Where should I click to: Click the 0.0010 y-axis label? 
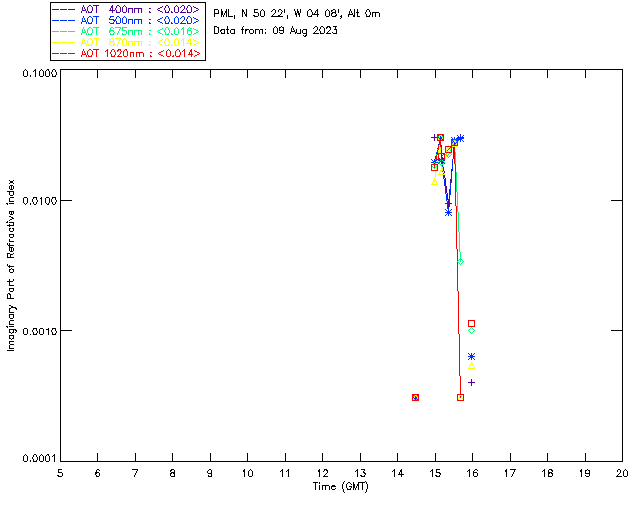coord(39,331)
